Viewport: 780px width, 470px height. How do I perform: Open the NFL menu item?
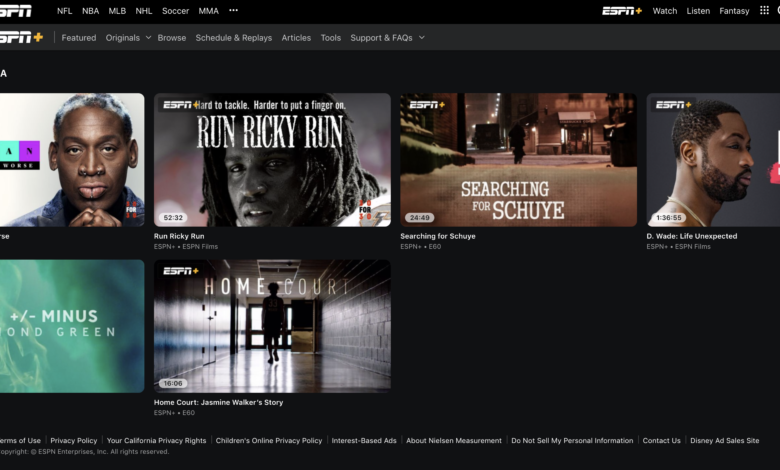pyautogui.click(x=65, y=11)
